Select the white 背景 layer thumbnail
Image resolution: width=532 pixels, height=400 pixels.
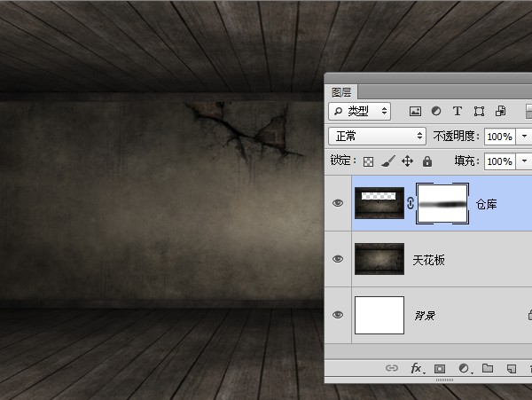(379, 315)
